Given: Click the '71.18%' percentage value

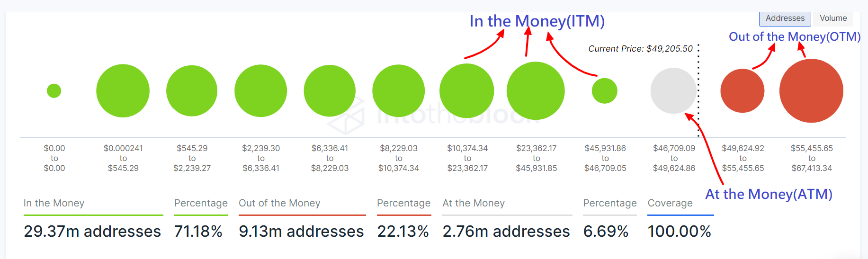Looking at the screenshot, I should pos(198,232).
